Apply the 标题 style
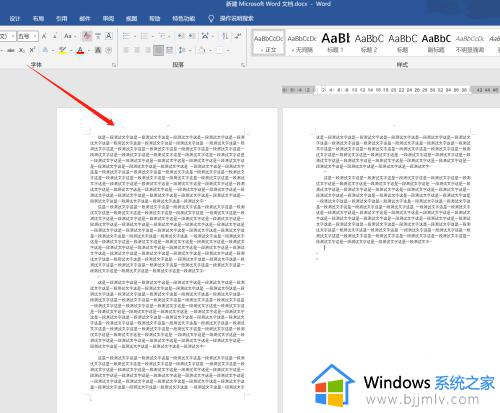 tap(403, 43)
